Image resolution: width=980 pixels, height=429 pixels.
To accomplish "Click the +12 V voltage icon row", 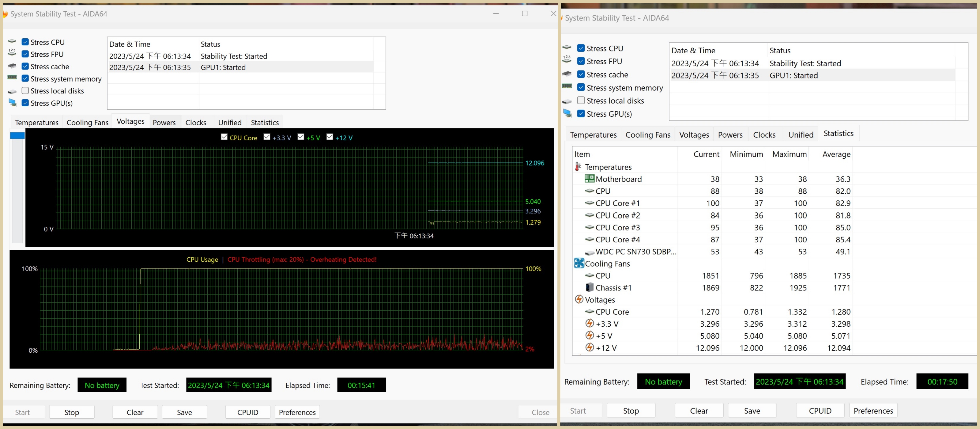I will tap(589, 347).
